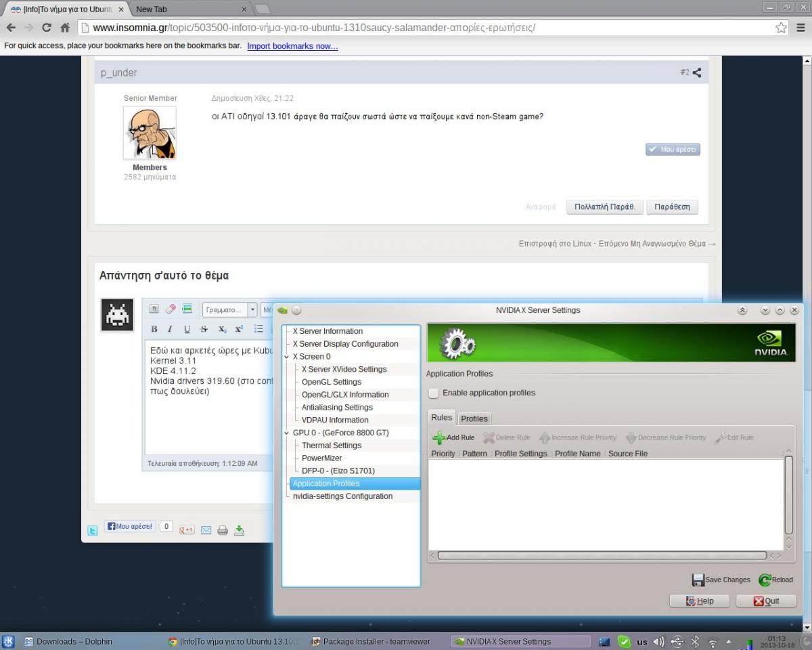Click the Reload icon in NVIDIA settings
This screenshot has height=650, width=812.
click(765, 580)
